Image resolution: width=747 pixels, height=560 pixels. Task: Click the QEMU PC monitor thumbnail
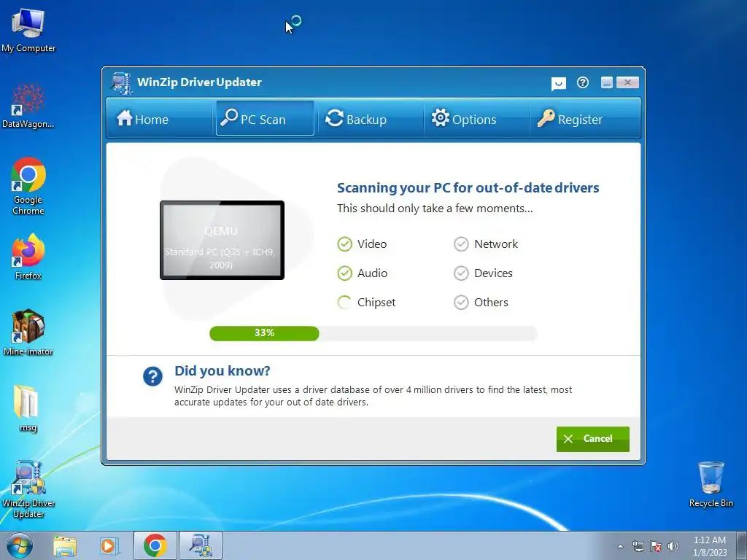[x=222, y=240]
